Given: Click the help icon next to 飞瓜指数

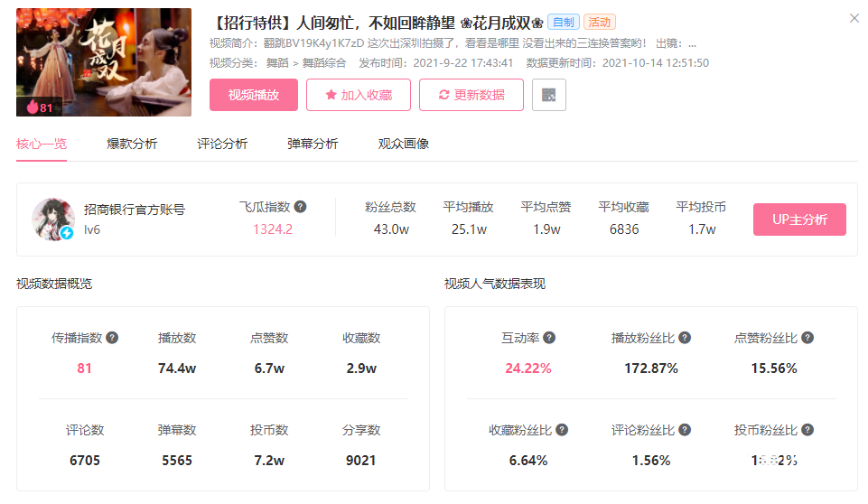Looking at the screenshot, I should [300, 207].
